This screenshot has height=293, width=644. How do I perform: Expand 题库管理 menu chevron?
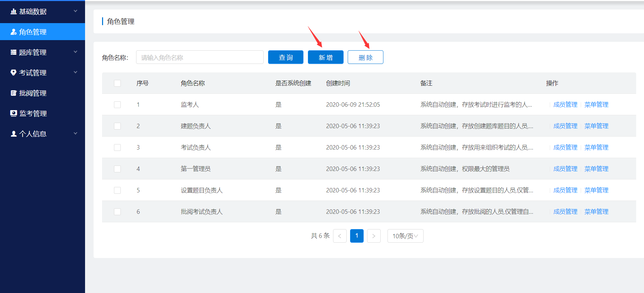76,52
